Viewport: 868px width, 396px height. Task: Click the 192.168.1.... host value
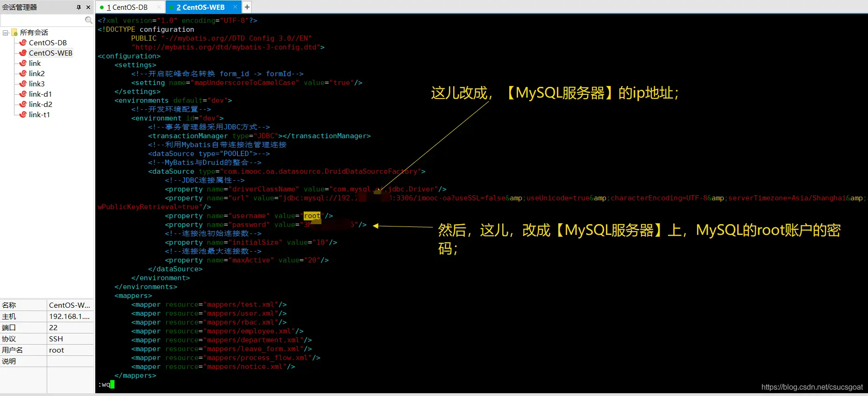click(70, 316)
